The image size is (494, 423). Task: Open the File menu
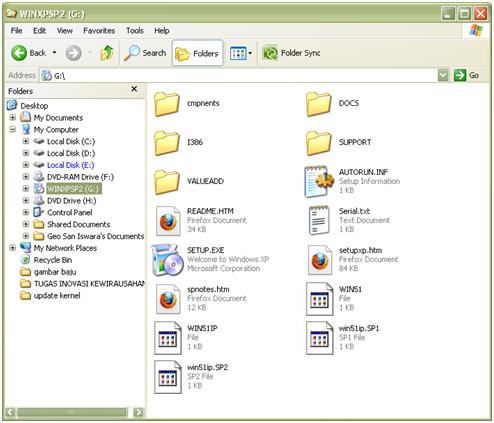pyautogui.click(x=16, y=31)
